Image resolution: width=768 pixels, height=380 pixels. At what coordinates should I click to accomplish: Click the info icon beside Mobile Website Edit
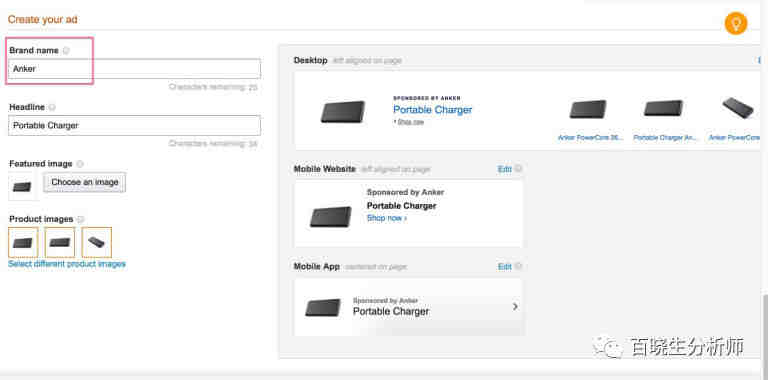518,168
